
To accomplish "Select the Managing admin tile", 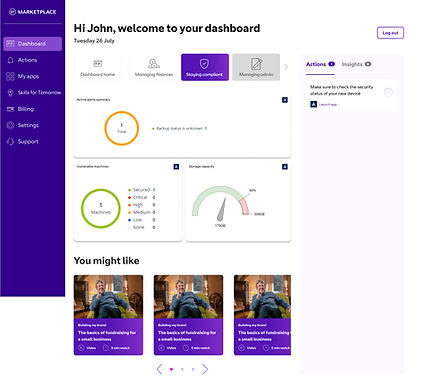I will pos(256,67).
